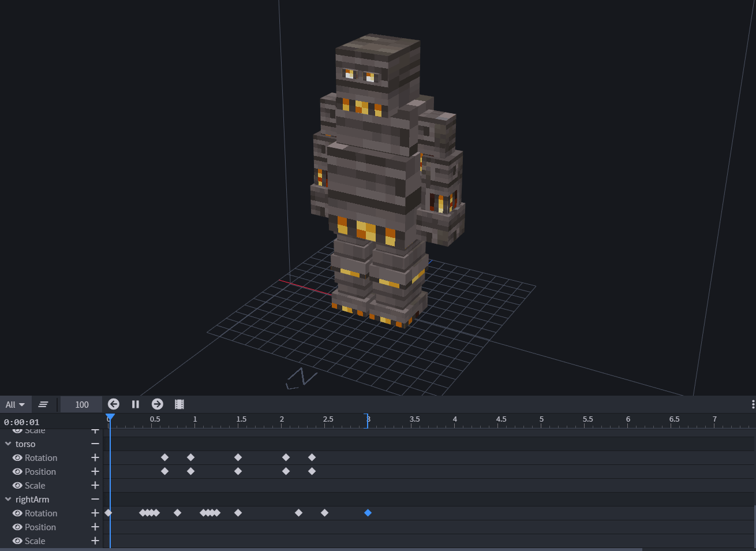Select the rightArm Position channel label
The height and width of the screenshot is (551, 756).
40,527
